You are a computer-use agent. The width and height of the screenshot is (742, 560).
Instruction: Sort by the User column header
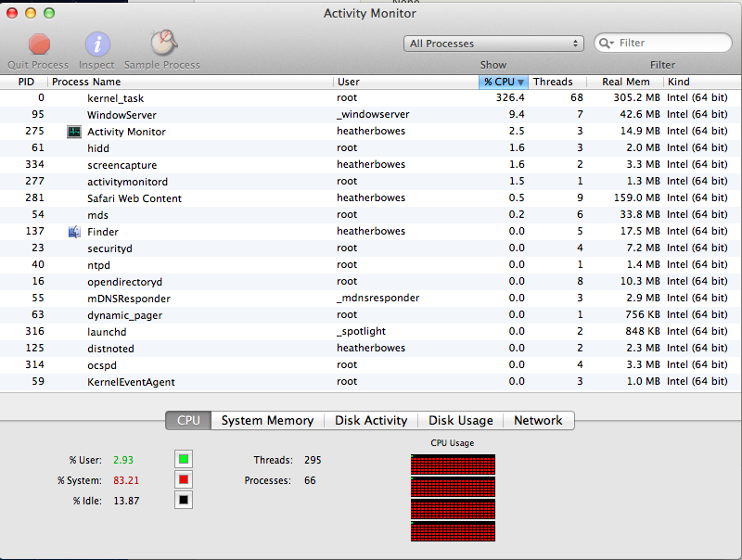(406, 82)
